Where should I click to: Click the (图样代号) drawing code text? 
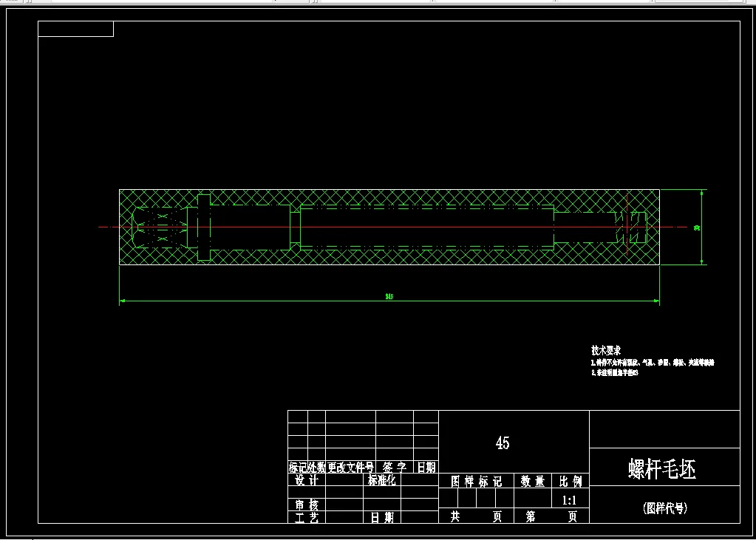pyautogui.click(x=665, y=507)
